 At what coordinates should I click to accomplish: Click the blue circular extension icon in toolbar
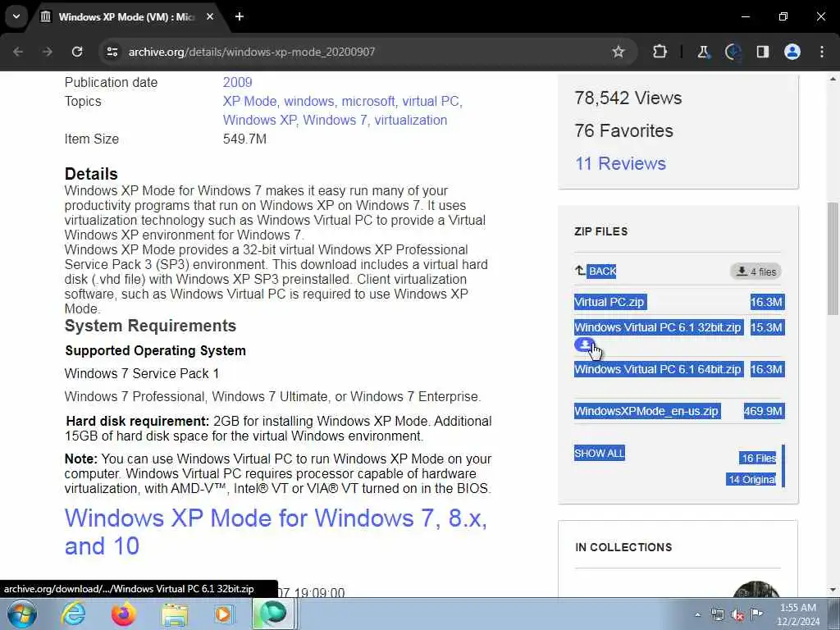point(733,52)
